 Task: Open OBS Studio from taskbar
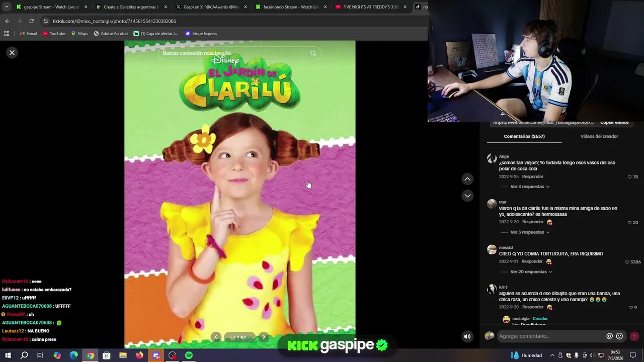point(173,355)
